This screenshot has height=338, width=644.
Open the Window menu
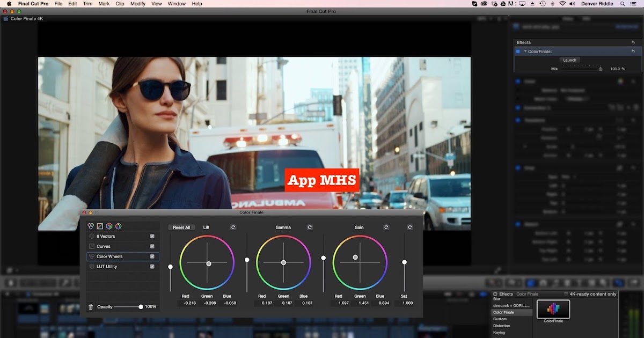177,4
